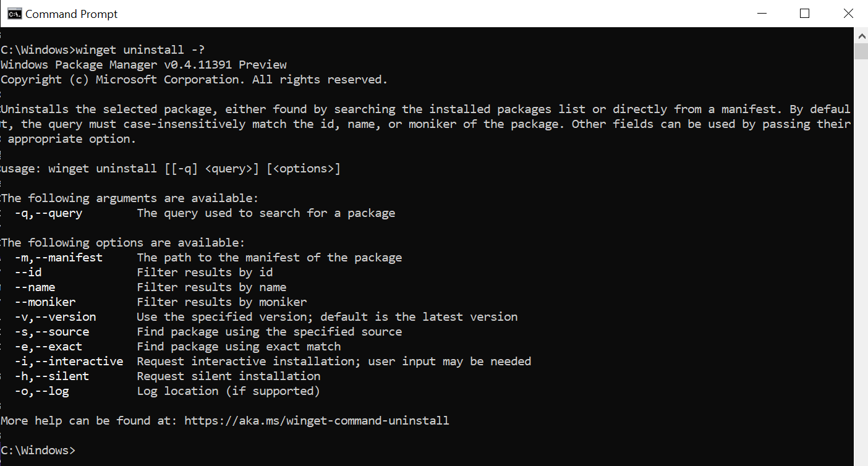Click the vertical scrollbar thumb
This screenshot has height=466, width=868.
pos(861,51)
